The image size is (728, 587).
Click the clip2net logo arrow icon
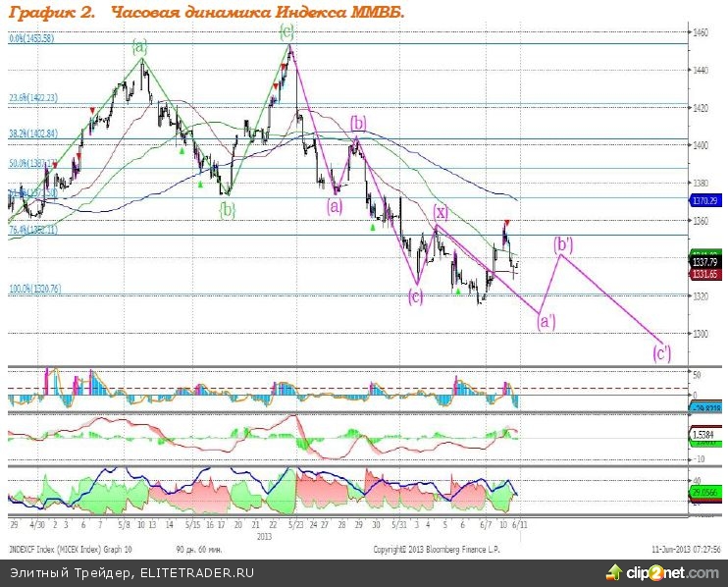click(x=615, y=571)
